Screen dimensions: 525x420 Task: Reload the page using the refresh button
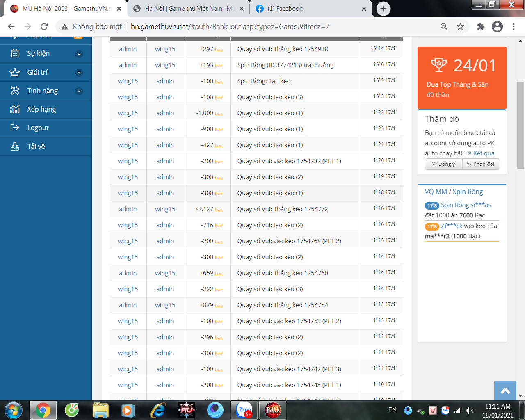coord(44,27)
